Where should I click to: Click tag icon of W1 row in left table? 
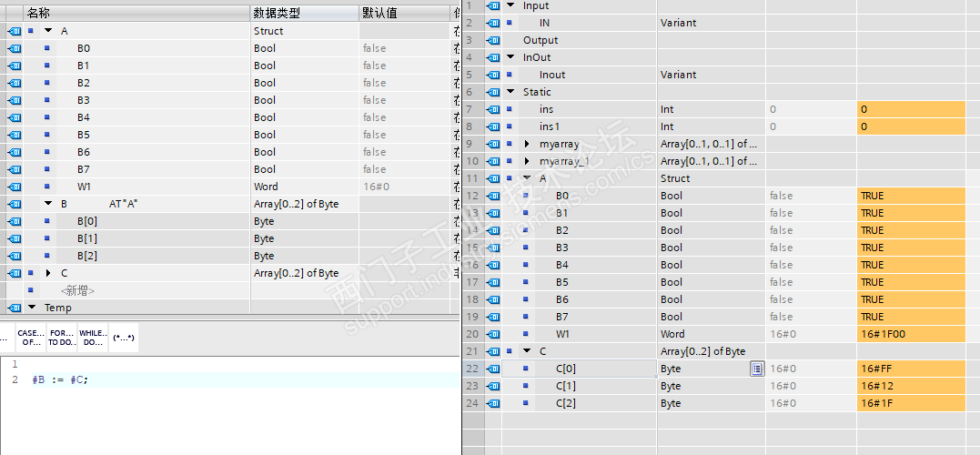(15, 187)
